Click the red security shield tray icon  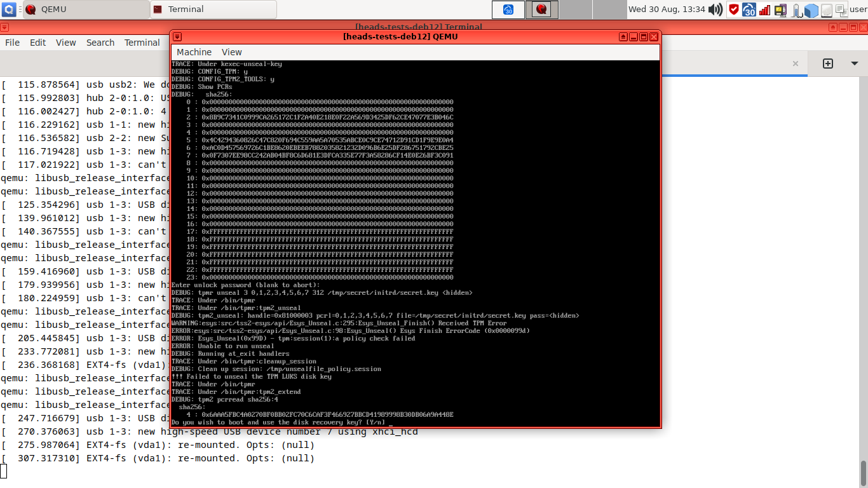(734, 10)
